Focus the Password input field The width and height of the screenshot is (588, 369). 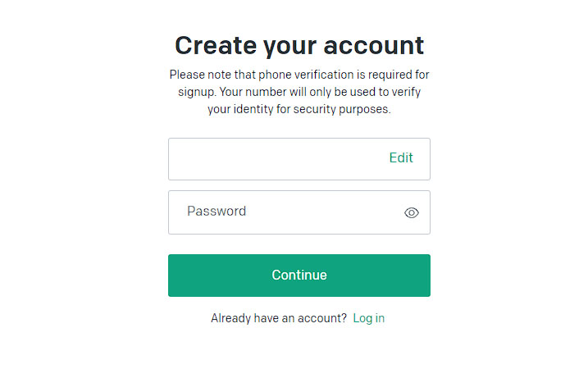pyautogui.click(x=299, y=212)
